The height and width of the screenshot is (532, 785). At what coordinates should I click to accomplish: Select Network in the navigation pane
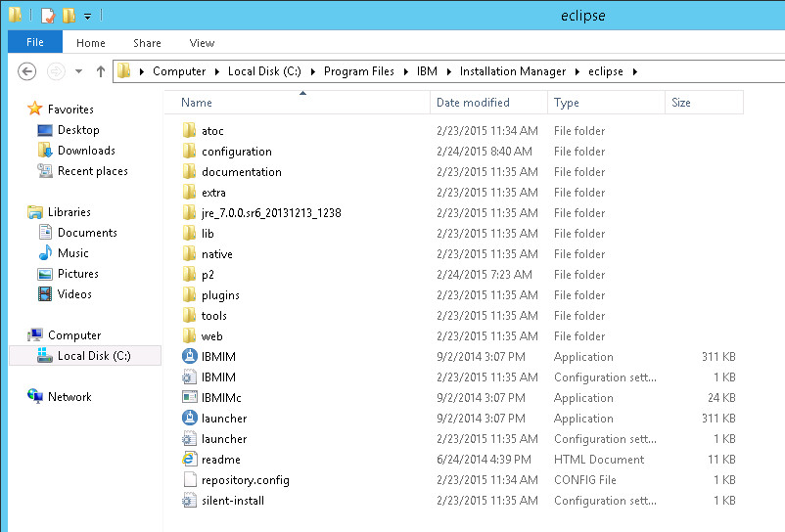tap(69, 396)
